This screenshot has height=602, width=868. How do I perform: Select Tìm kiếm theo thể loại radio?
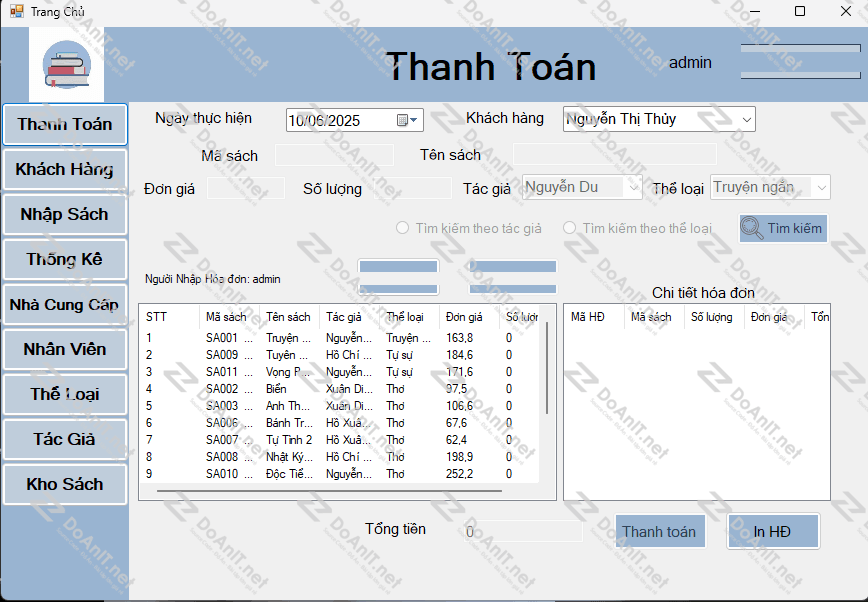(570, 228)
